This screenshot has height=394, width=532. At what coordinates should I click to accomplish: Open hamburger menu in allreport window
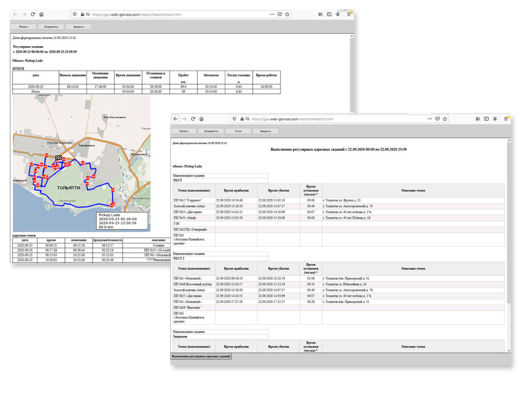click(x=506, y=119)
